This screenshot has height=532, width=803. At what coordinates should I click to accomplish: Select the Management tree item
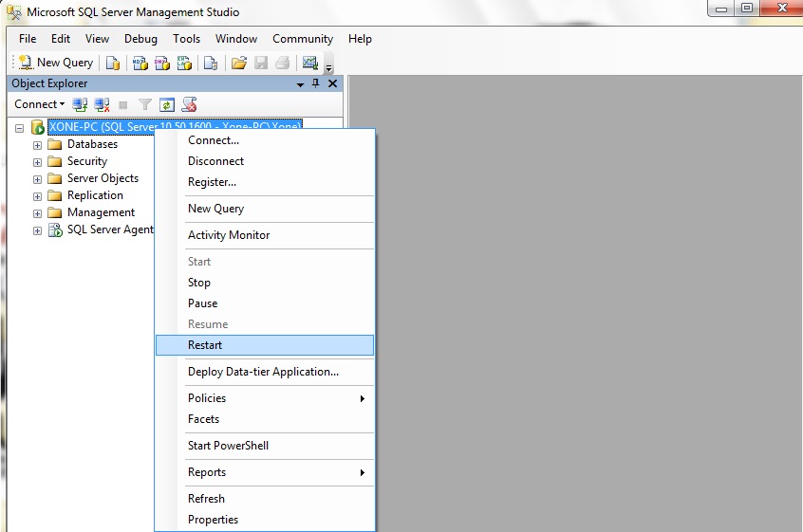point(101,212)
